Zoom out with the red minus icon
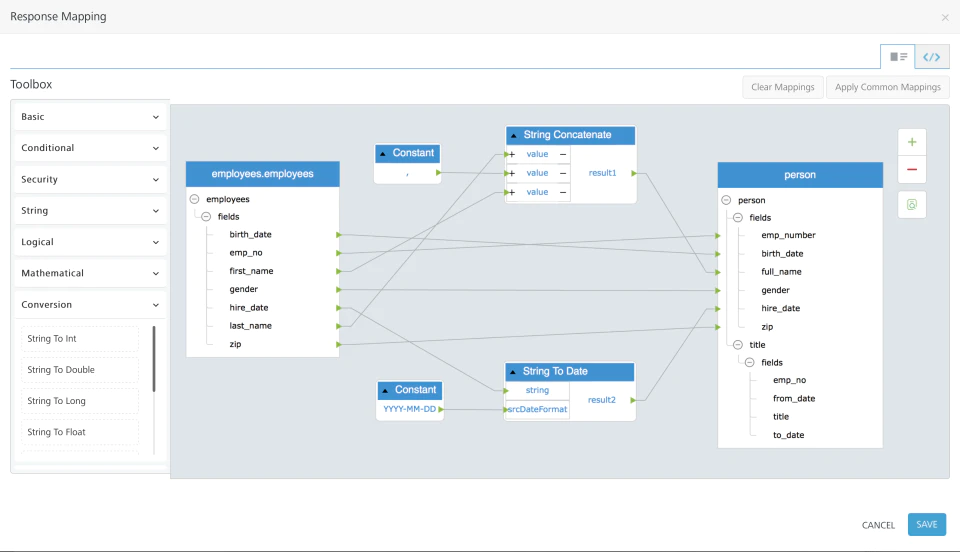Image resolution: width=960 pixels, height=552 pixels. [912, 170]
